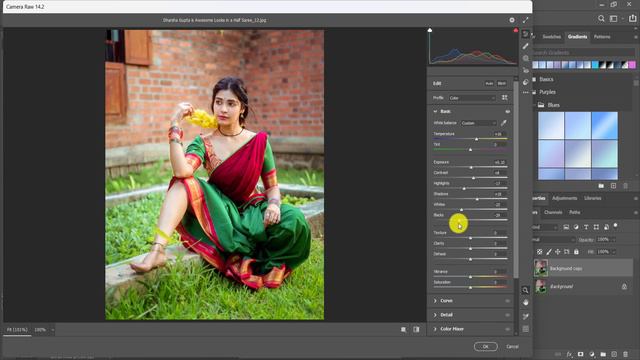This screenshot has height=360, width=640.
Task: Toggle highlight clipping warning in histogram
Action: pyautogui.click(x=516, y=30)
